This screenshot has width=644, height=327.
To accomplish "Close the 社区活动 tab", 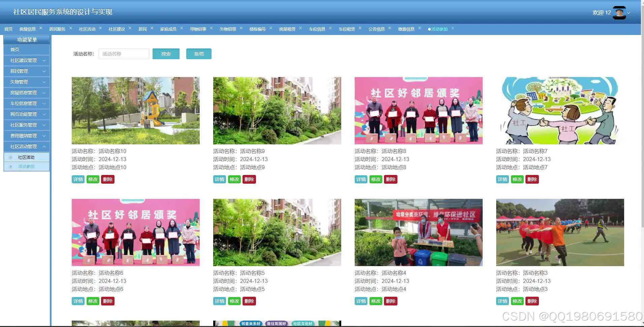I will pyautogui.click(x=100, y=28).
